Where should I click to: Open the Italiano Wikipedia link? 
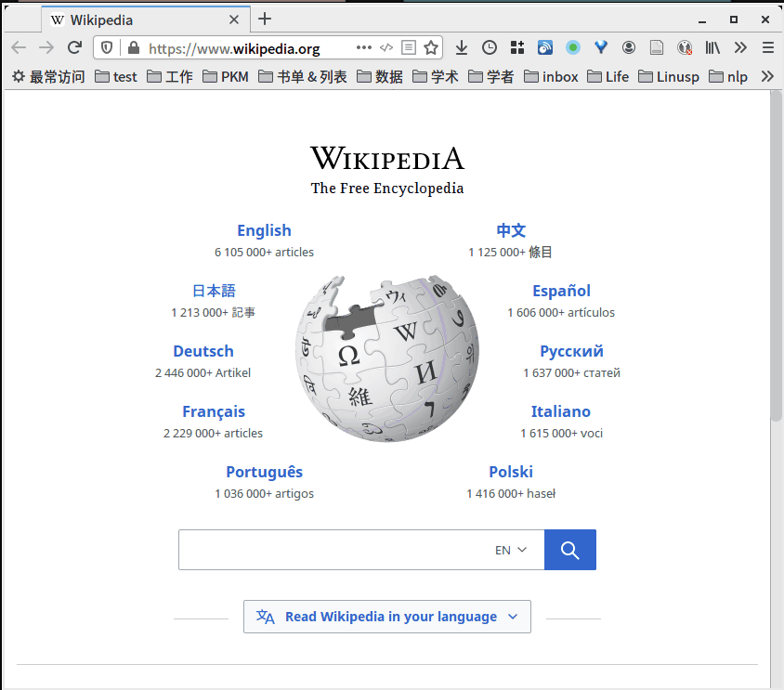(560, 411)
